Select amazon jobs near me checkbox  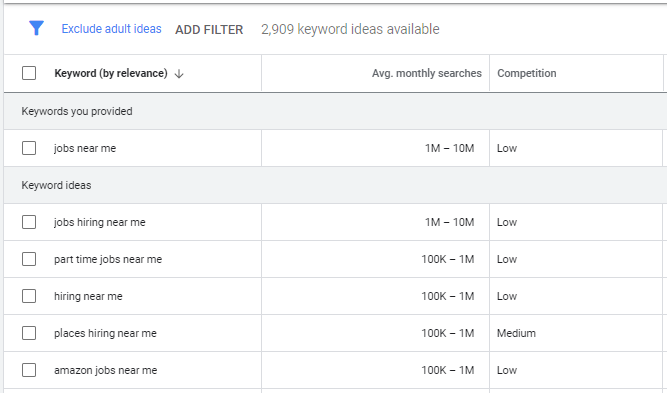29,370
